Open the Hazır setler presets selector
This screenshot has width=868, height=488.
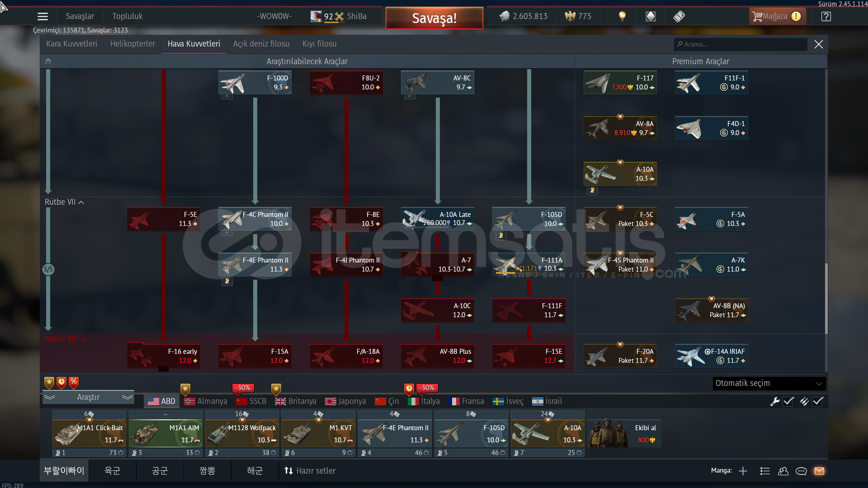pyautogui.click(x=310, y=471)
